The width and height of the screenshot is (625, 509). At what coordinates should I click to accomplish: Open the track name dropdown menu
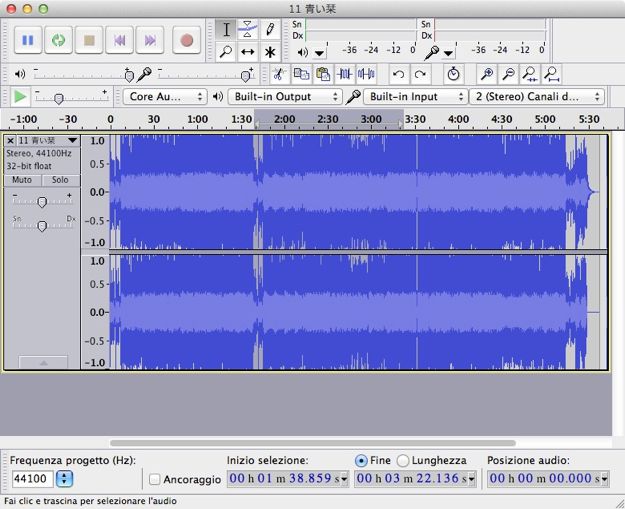pos(72,140)
